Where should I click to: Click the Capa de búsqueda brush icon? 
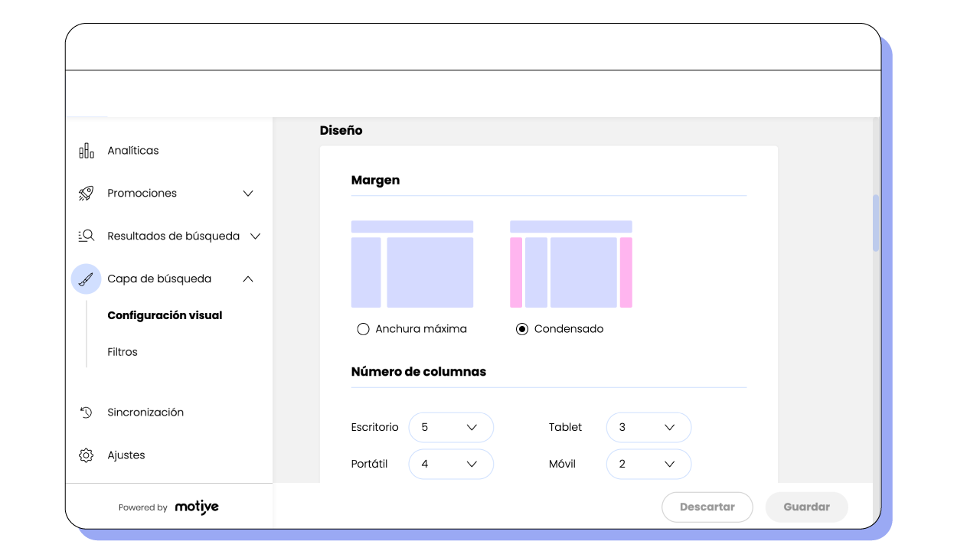point(86,279)
